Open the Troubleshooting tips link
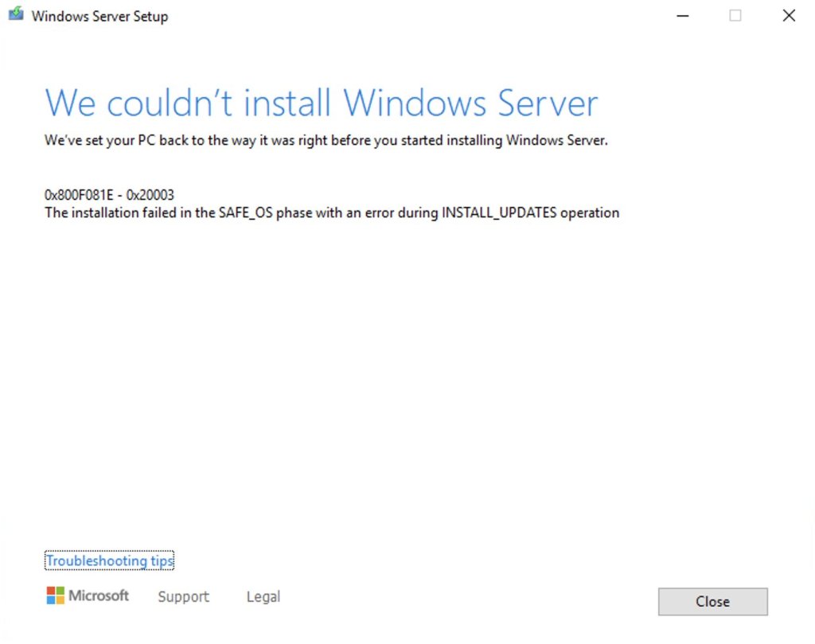Image resolution: width=815 pixels, height=644 pixels. point(109,561)
